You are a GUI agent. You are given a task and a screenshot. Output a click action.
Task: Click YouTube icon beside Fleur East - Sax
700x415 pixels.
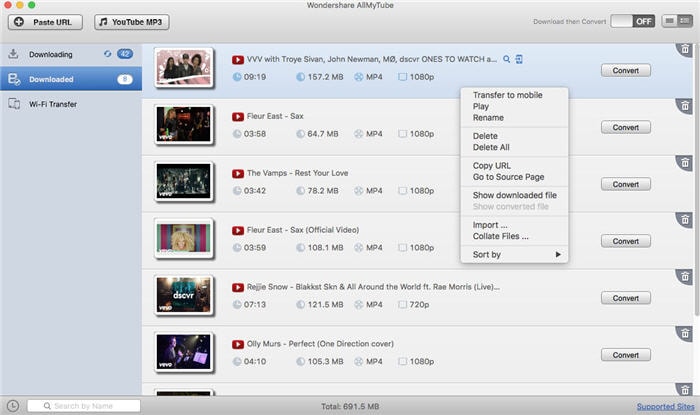(238, 117)
